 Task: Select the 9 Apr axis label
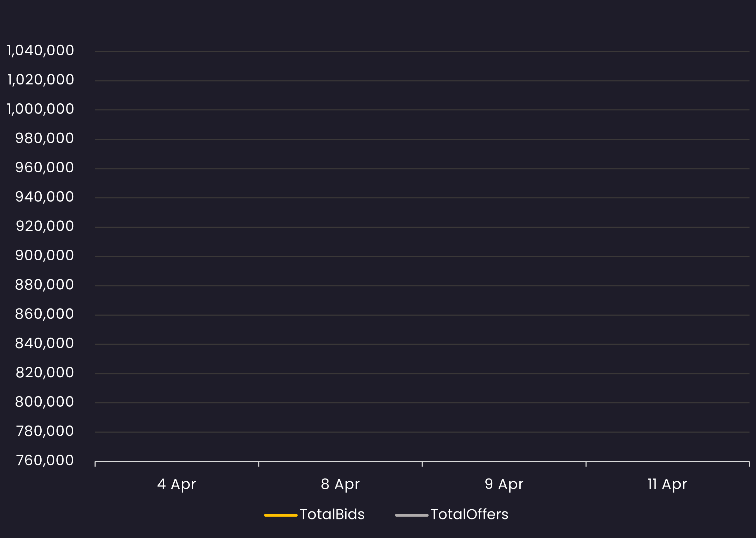pos(504,485)
